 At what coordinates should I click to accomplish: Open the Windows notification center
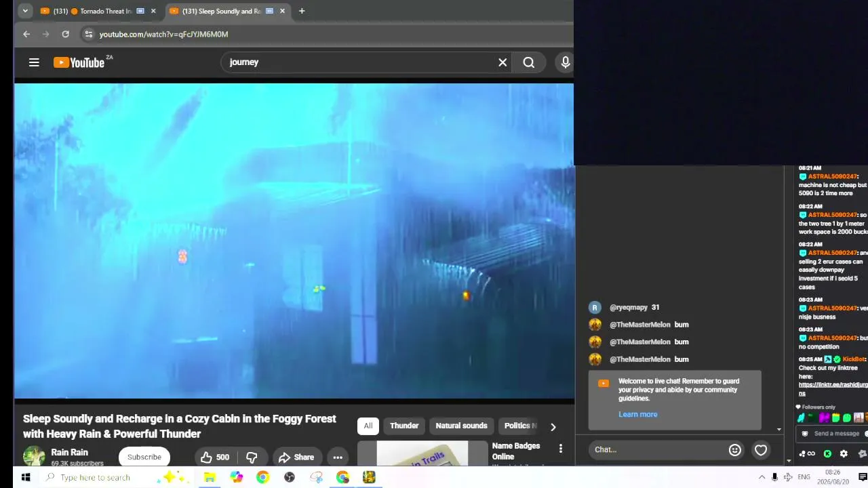point(862,477)
